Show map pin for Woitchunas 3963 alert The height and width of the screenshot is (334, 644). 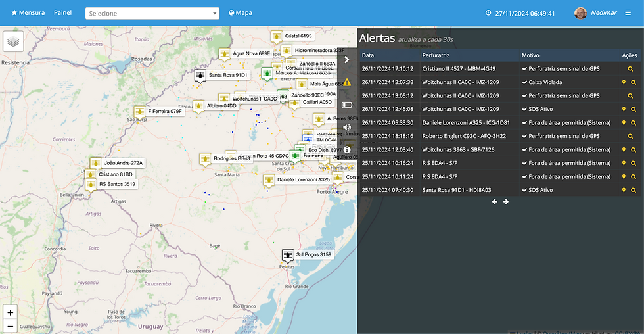coord(624,149)
